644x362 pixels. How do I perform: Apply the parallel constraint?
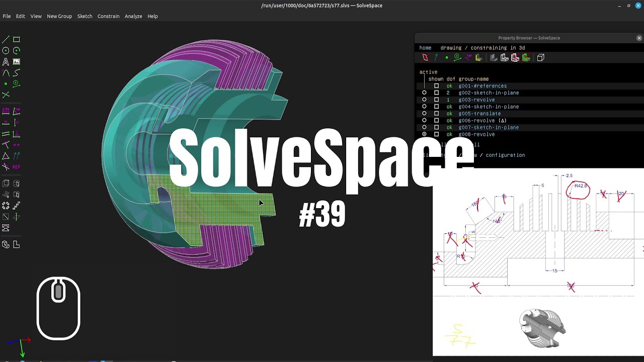tap(6, 134)
